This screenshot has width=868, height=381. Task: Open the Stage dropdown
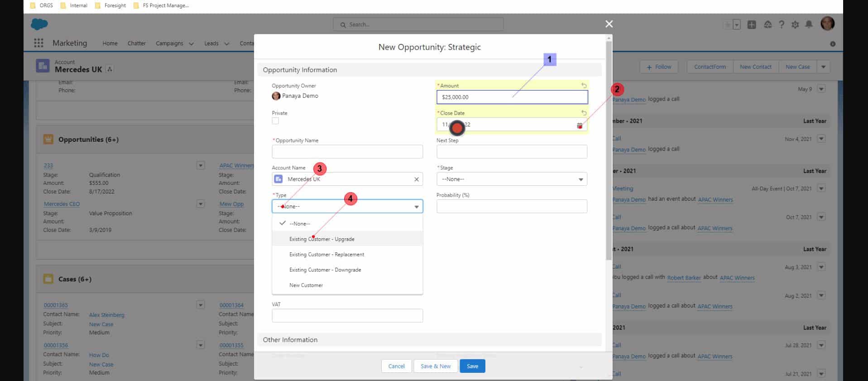[512, 179]
